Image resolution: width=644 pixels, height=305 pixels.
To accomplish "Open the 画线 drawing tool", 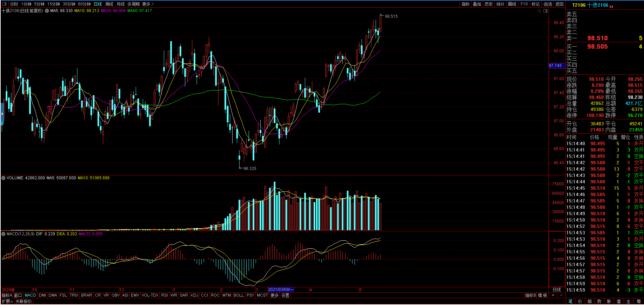I will pyautogui.click(x=512, y=4).
